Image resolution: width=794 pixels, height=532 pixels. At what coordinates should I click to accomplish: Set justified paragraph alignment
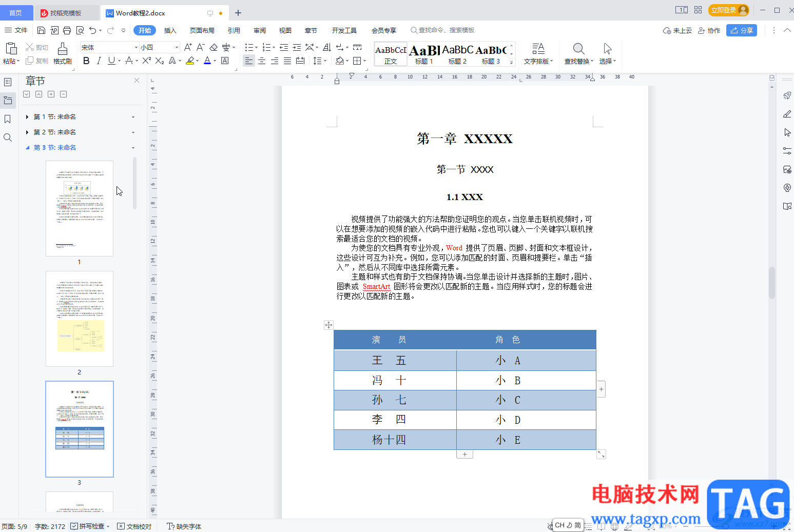pyautogui.click(x=287, y=61)
